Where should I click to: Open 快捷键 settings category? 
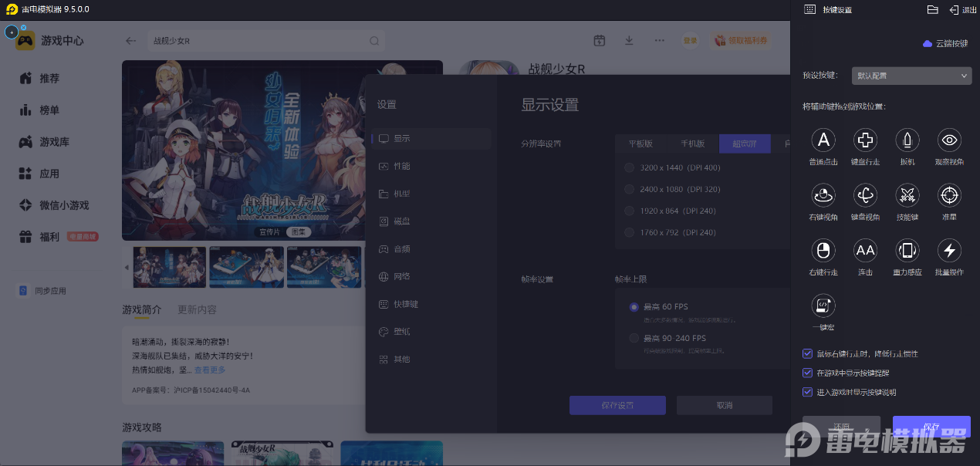(431, 304)
